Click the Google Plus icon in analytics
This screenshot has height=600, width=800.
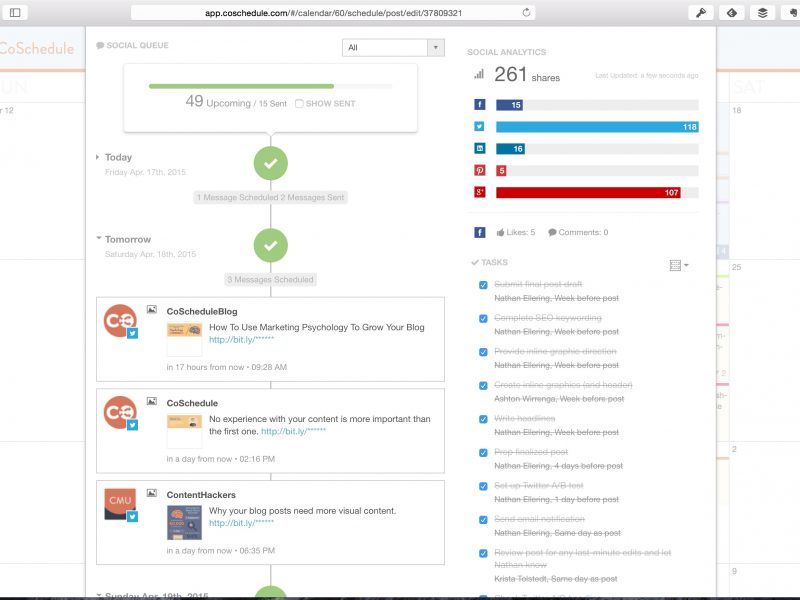(x=480, y=192)
